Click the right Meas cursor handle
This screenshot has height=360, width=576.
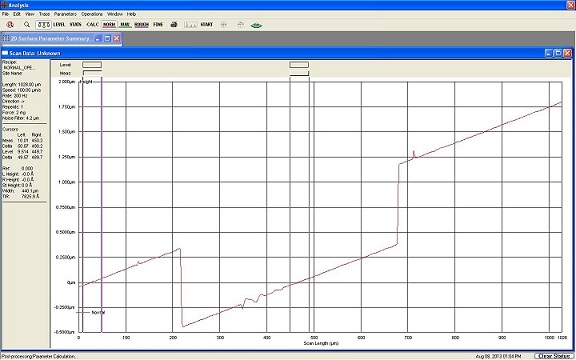point(299,73)
